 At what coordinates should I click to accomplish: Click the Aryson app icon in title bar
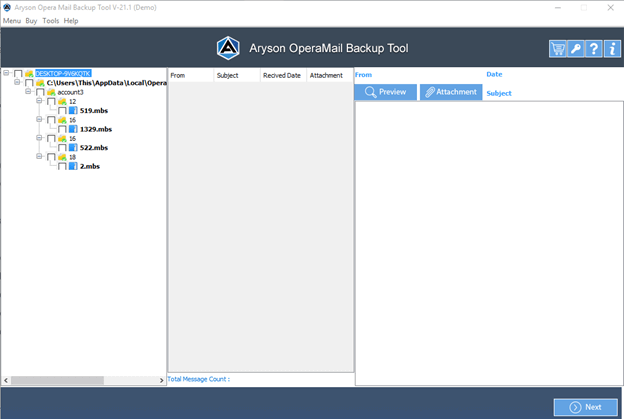(7, 7)
